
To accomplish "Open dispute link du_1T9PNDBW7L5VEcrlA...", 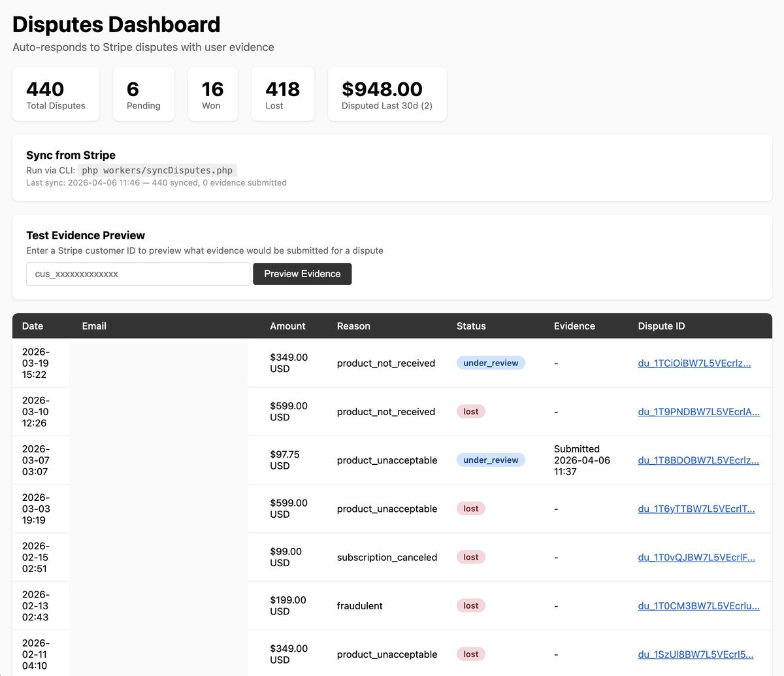I will point(699,412).
